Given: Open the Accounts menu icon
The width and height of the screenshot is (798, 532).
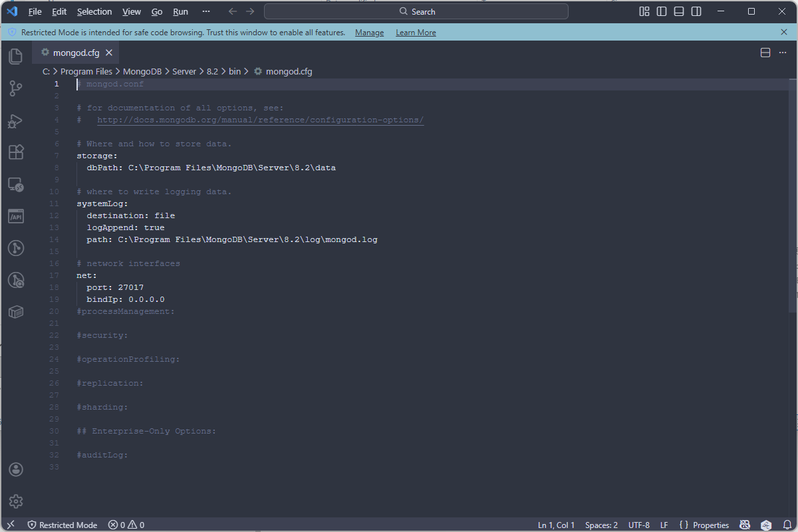Looking at the screenshot, I should pos(16,469).
